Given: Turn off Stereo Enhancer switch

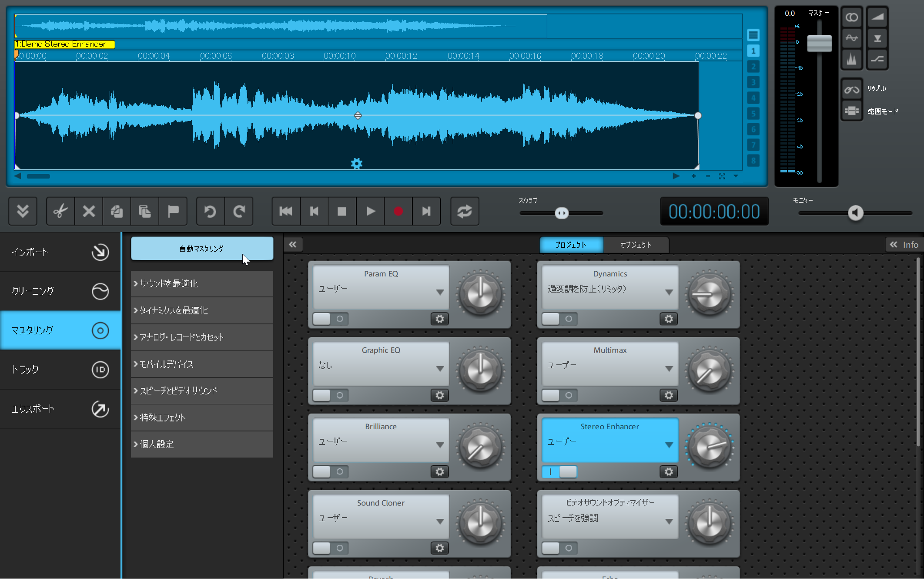Looking at the screenshot, I should pos(559,472).
